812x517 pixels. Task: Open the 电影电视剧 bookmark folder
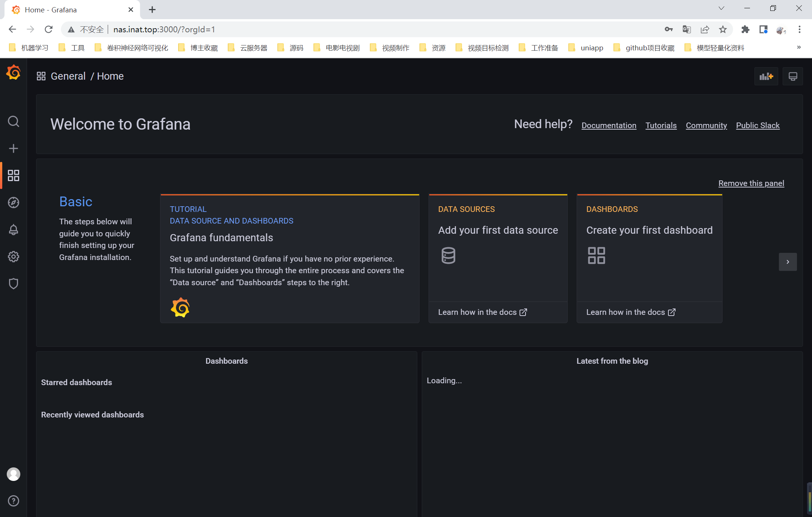(x=337, y=48)
